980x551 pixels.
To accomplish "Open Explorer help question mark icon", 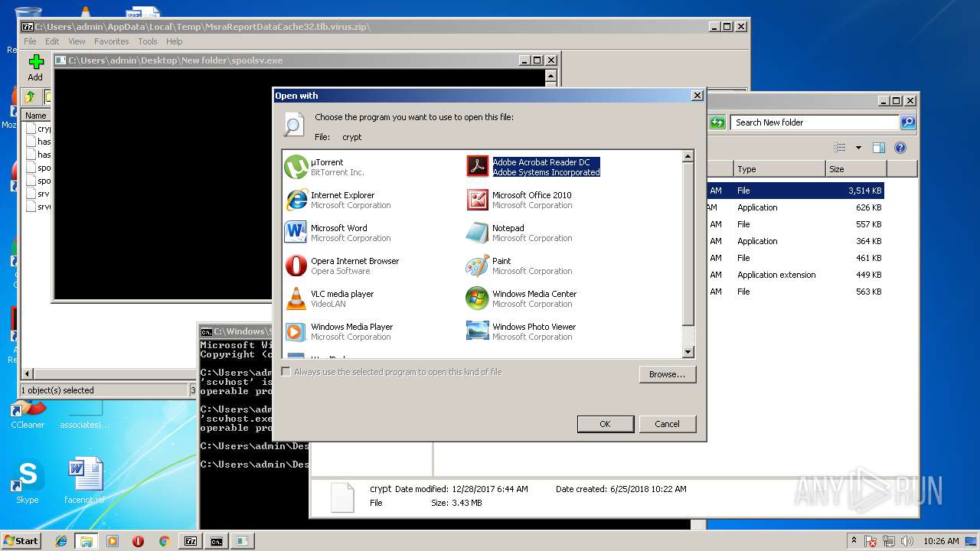I will point(900,148).
